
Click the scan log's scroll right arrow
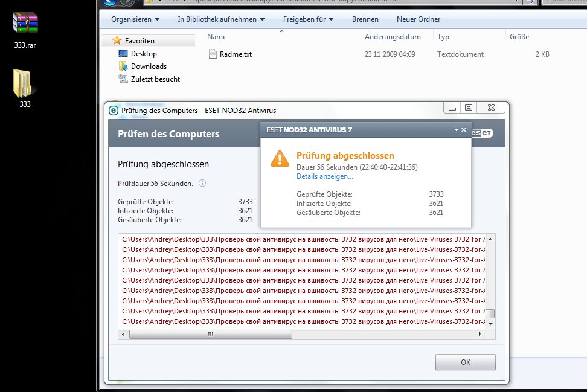click(480, 334)
